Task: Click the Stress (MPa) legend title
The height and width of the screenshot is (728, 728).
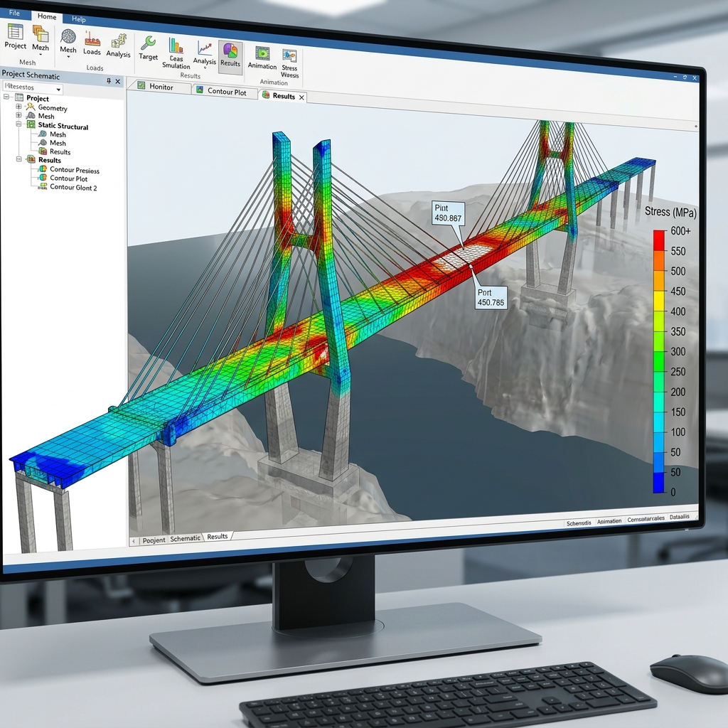Action: [670, 212]
